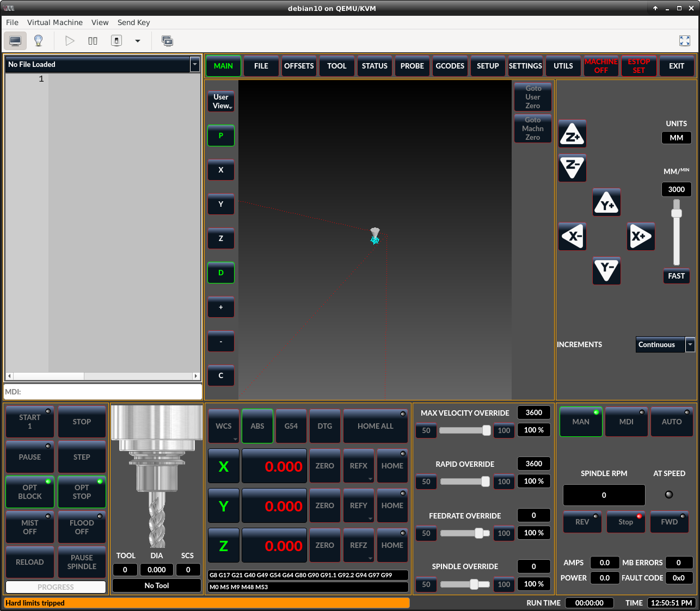Viewport: 700px width, 611px height.
Task: Adjust the max velocity override slider
Action: (x=464, y=430)
